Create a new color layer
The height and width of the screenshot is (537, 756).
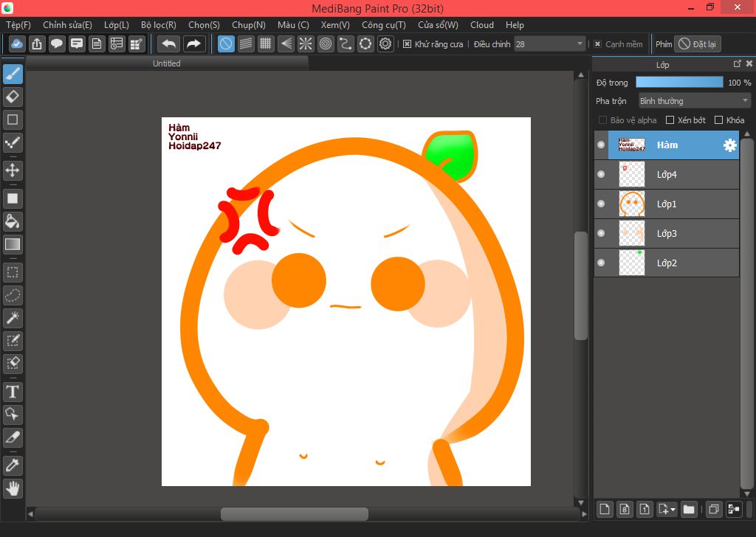click(x=605, y=509)
